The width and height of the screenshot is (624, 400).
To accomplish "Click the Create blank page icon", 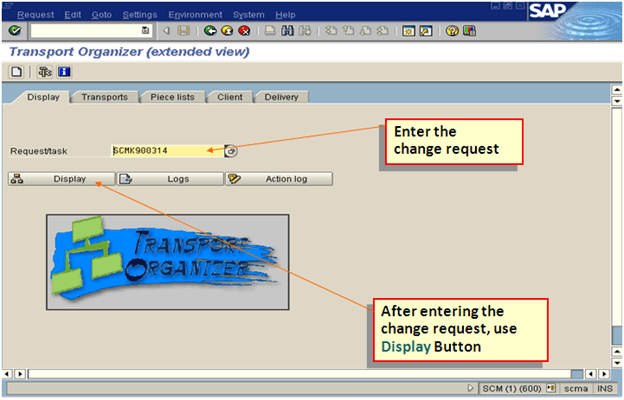I will (17, 72).
